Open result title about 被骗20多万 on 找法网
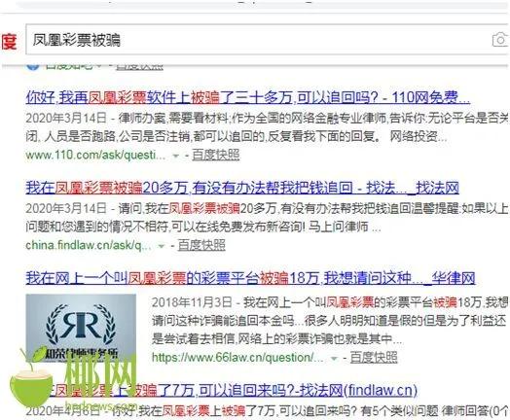Viewport: 510px width, 420px height. [x=242, y=188]
